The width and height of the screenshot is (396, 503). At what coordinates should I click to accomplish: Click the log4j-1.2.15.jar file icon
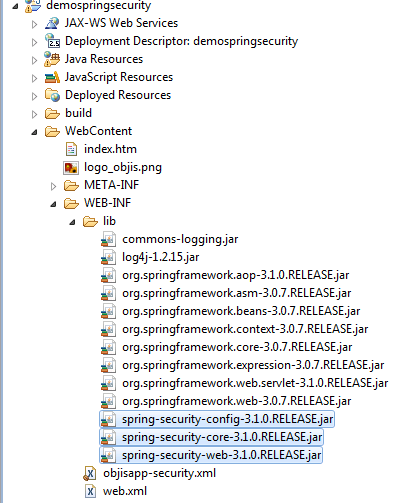click(x=108, y=258)
